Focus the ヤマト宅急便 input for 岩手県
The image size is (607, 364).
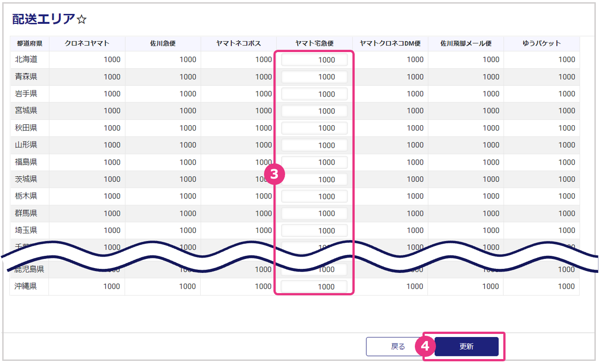point(314,94)
